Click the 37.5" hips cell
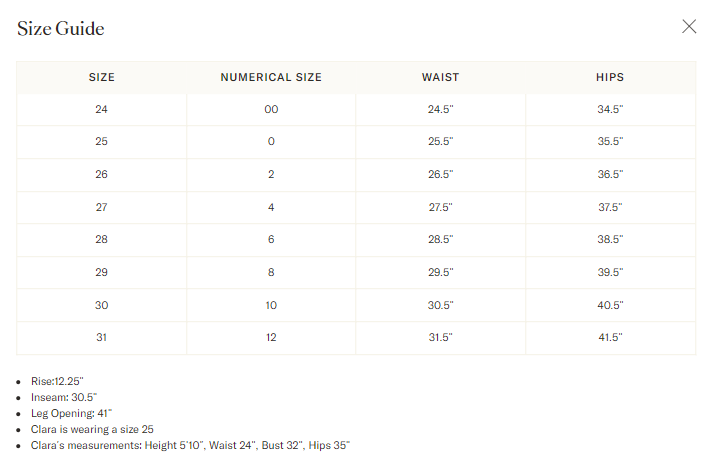714x467 pixels. 610,207
